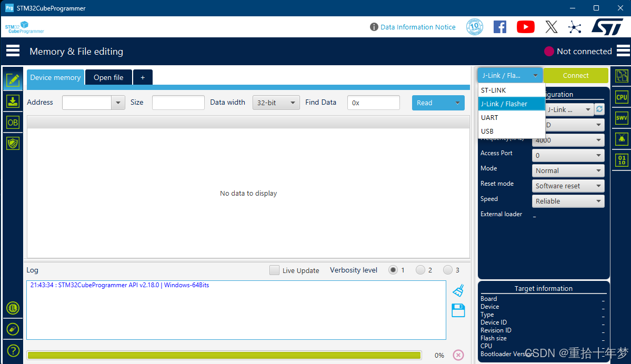Click the green progress bar
The height and width of the screenshot is (364, 631).
click(x=224, y=355)
